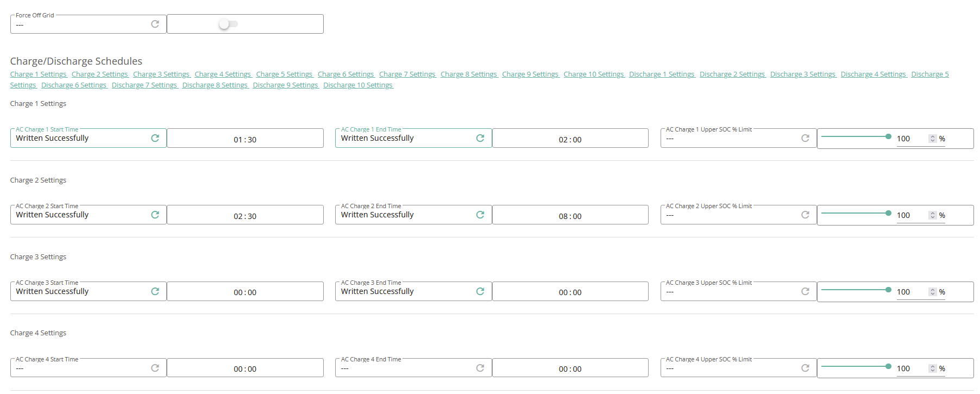Refresh AC Charge 4 Upper SOC Limit

click(805, 368)
